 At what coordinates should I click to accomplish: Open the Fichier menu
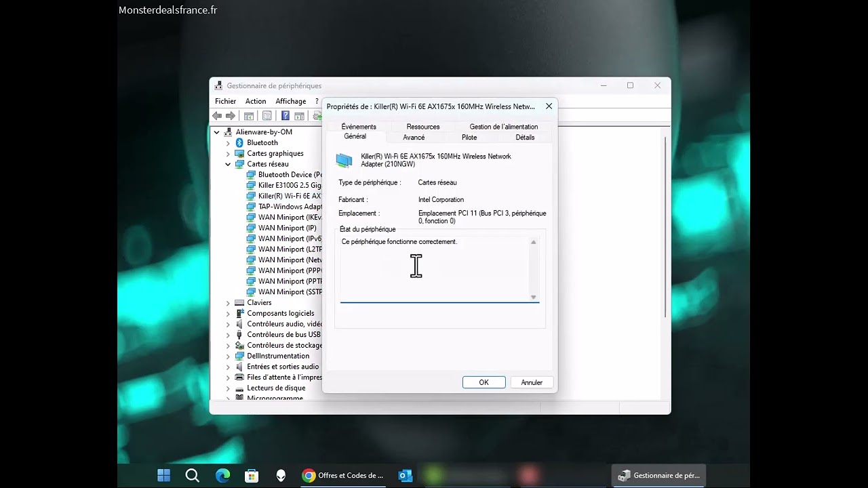226,101
